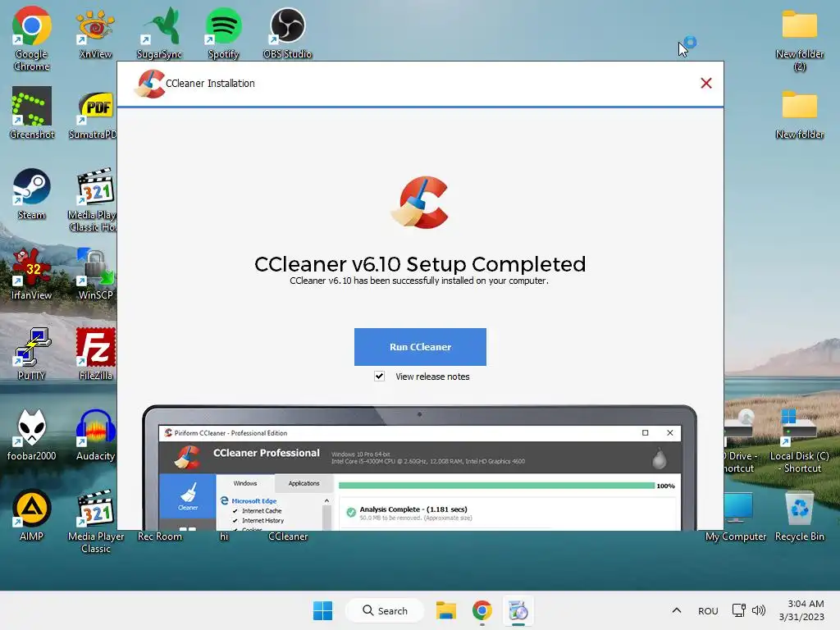Select the Steam desktop icon
Screen dimensions: 840x630
[32, 194]
